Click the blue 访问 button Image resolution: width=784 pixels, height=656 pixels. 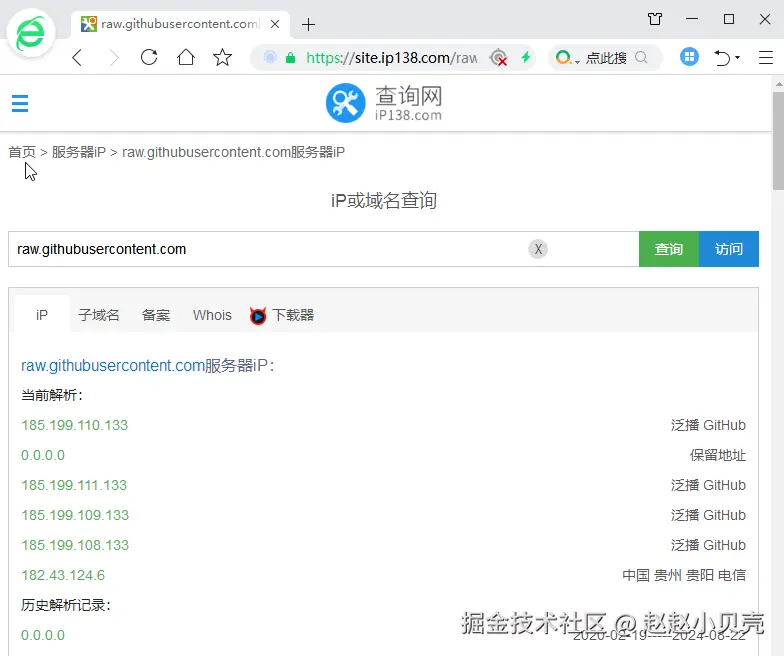pos(729,249)
